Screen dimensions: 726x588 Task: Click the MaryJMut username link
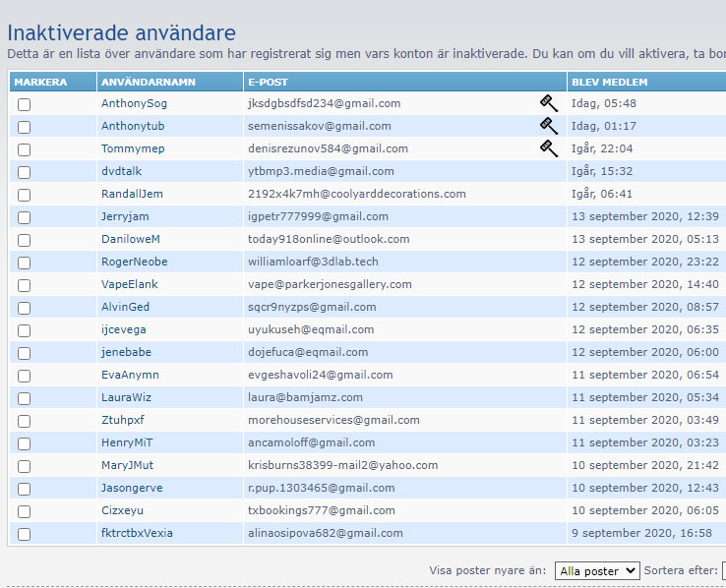click(x=127, y=465)
